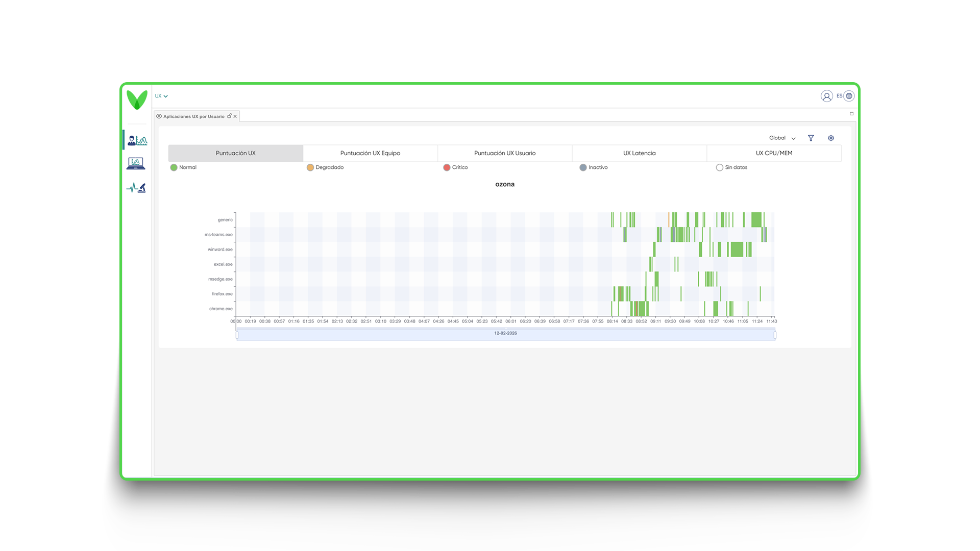Open the laptop device analytics sidebar icon

(136, 163)
